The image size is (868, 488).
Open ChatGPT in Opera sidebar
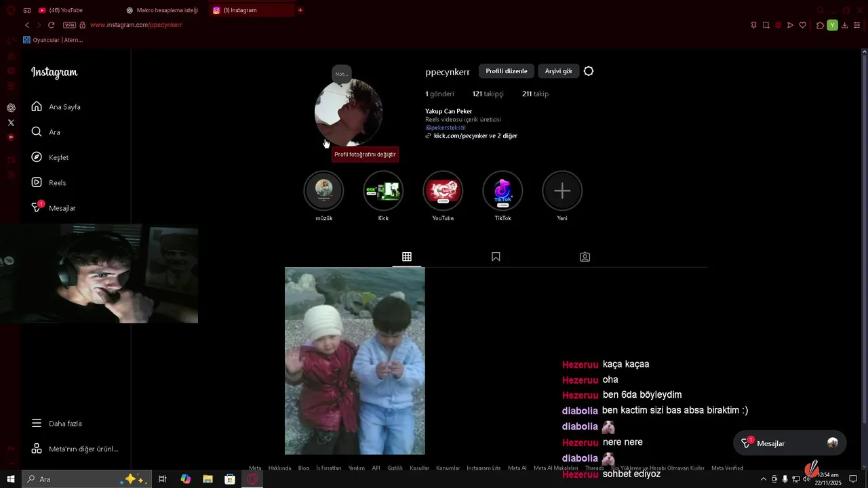point(11,108)
